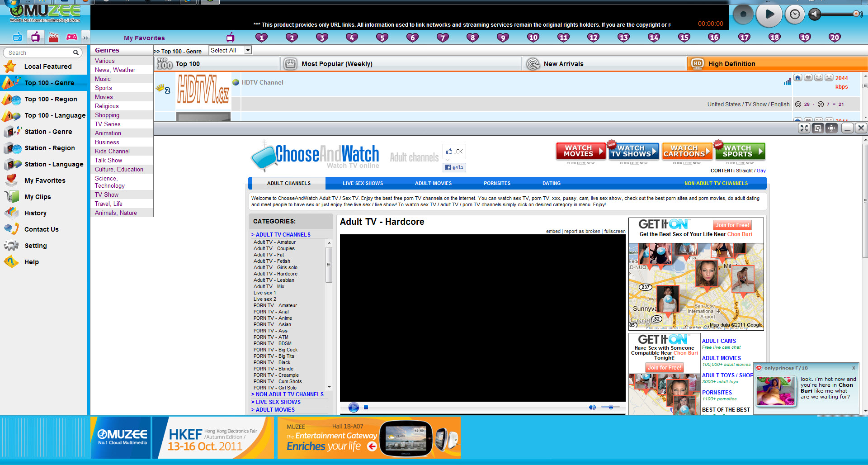Open the Select All dropdown
This screenshot has width=868, height=465.
point(230,50)
